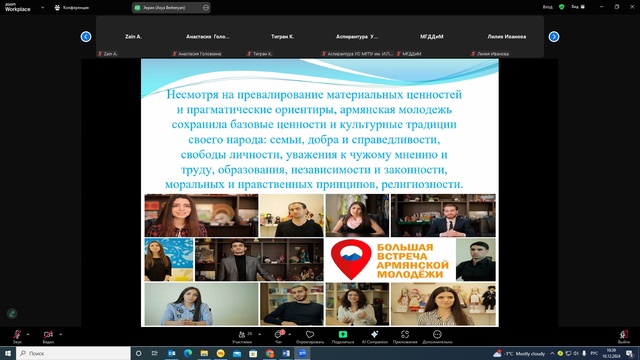Show previous participants with left arrow
This screenshot has width=640, height=360.
(x=86, y=37)
